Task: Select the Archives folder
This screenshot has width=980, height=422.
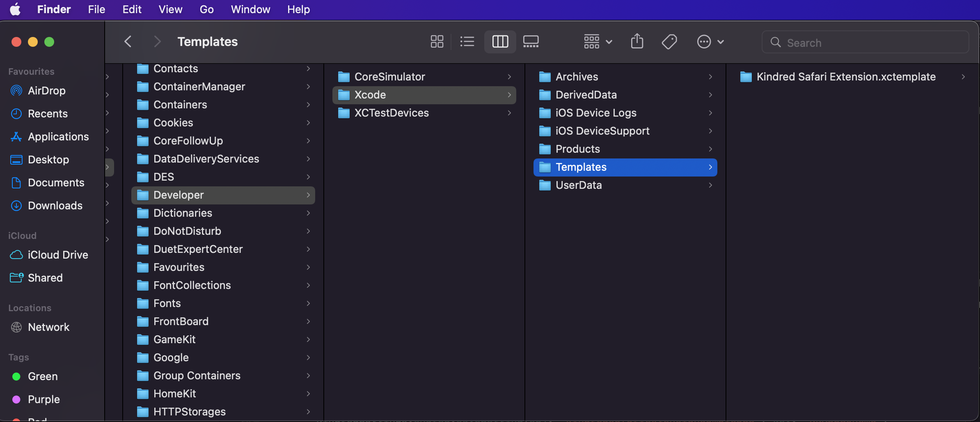Action: [625, 77]
